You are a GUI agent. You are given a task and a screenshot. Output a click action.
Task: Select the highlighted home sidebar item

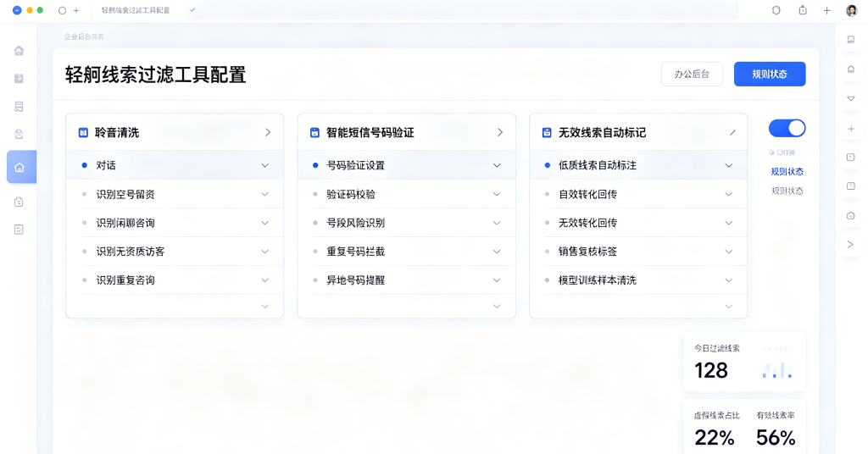point(21,167)
